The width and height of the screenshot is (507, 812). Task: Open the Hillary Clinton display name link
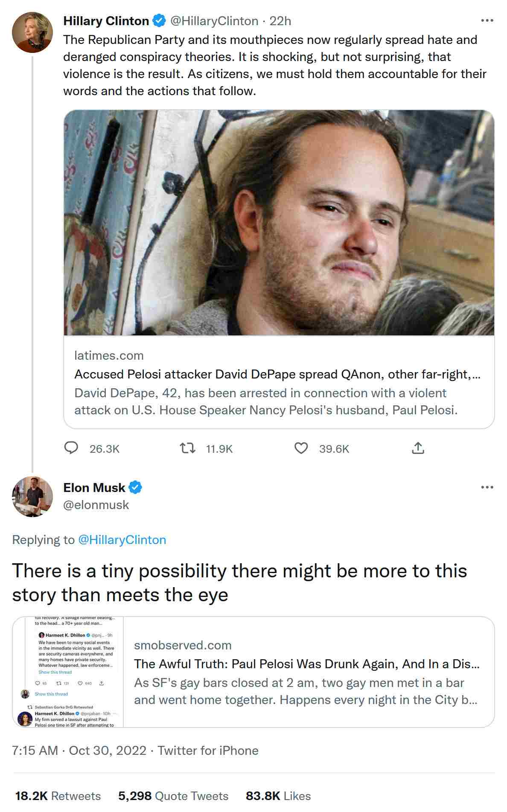[106, 21]
